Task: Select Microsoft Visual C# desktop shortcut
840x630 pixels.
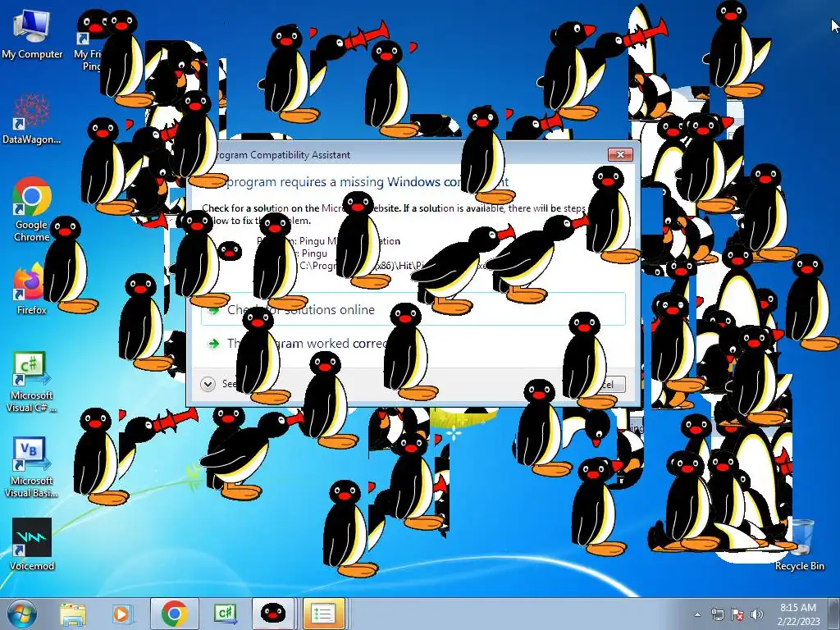Action: (x=32, y=382)
